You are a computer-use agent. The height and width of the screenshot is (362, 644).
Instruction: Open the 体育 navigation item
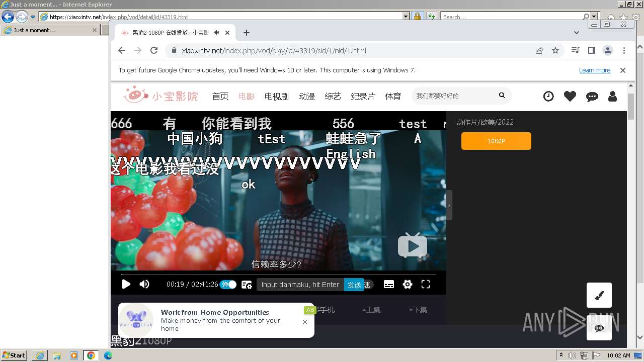(x=393, y=96)
